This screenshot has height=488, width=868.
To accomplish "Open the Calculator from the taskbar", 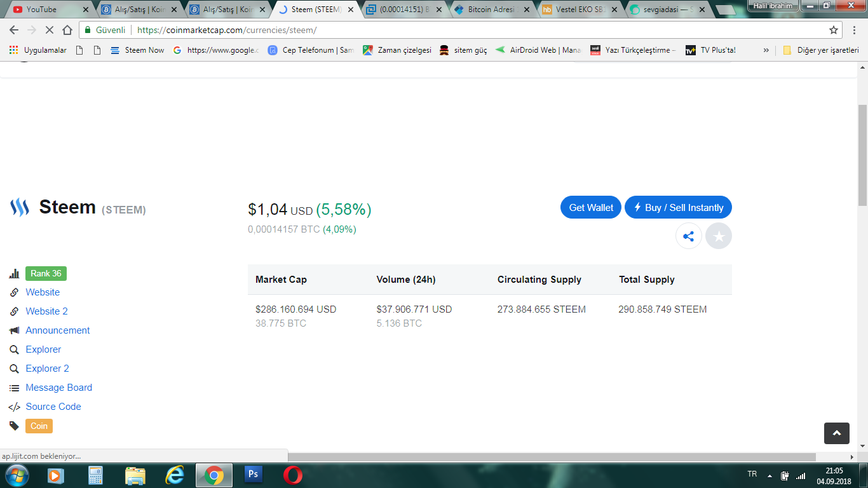I will coord(95,475).
